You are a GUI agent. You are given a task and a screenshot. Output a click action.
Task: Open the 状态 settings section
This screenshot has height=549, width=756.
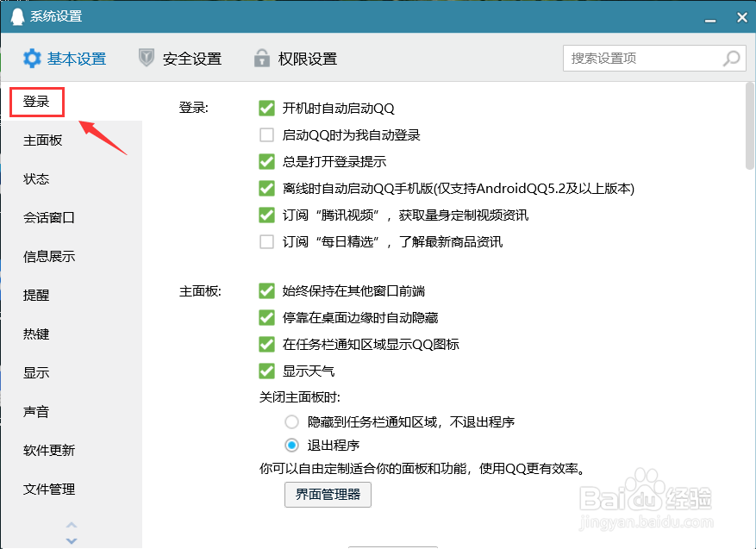[36, 179]
